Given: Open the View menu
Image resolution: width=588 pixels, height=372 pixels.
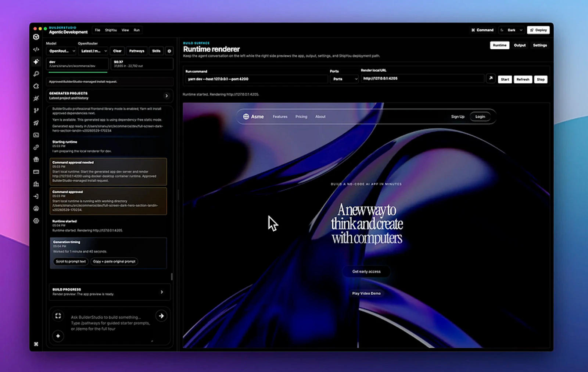Looking at the screenshot, I should click(x=125, y=30).
